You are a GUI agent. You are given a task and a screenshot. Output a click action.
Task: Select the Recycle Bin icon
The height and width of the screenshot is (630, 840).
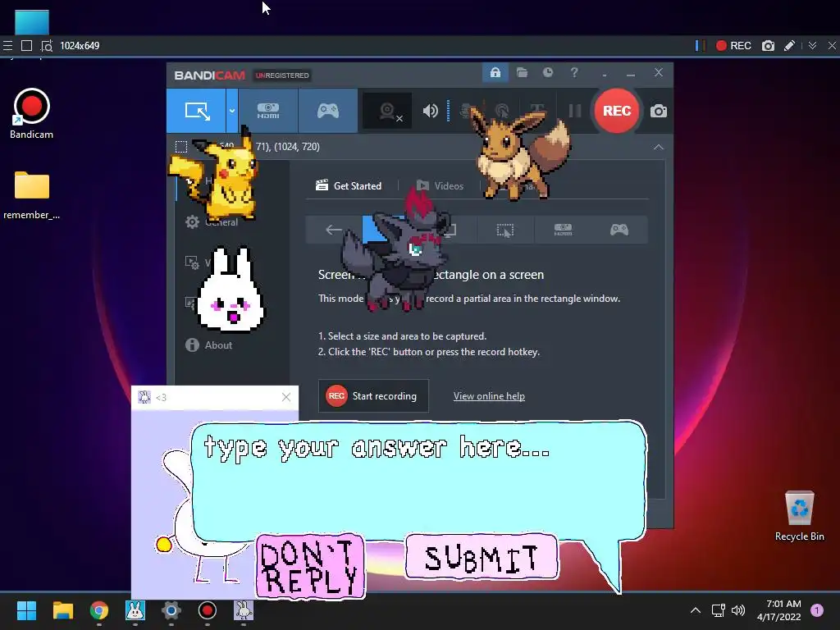click(799, 517)
